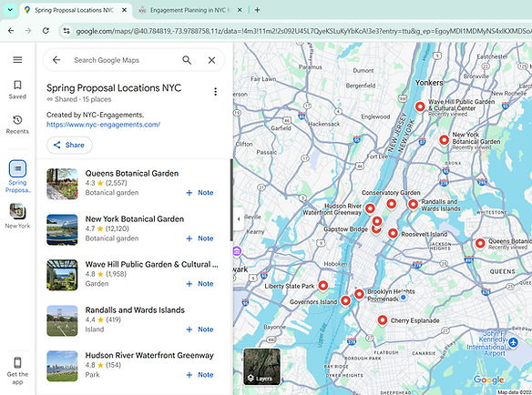Open the tab search dropdown arrow
This screenshot has height=395, width=532.
[10, 10]
